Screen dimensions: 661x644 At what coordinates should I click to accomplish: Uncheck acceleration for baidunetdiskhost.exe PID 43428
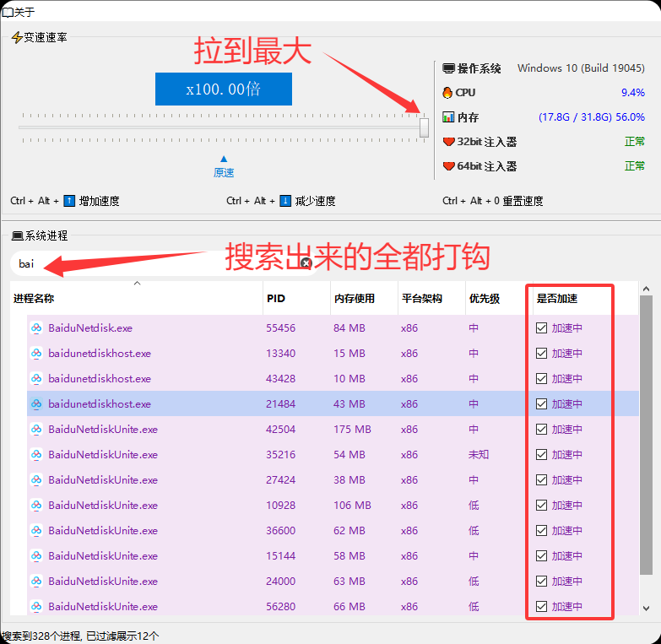(541, 378)
